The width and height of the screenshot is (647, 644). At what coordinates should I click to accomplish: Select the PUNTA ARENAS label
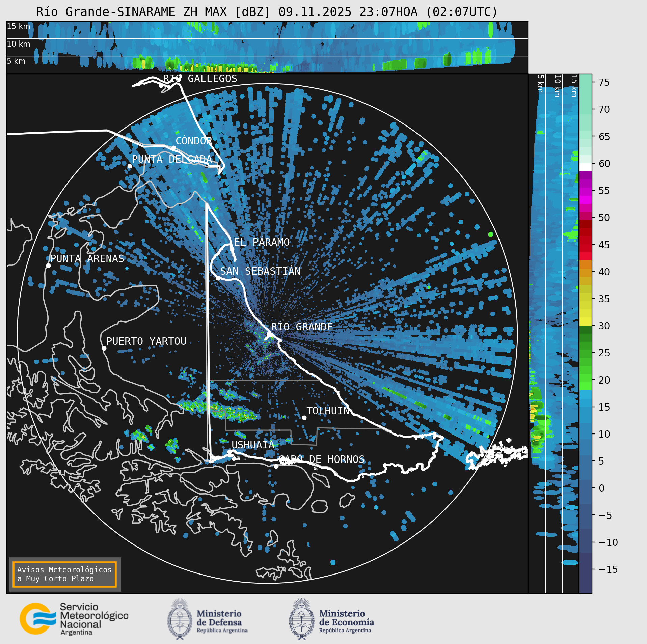(87, 258)
